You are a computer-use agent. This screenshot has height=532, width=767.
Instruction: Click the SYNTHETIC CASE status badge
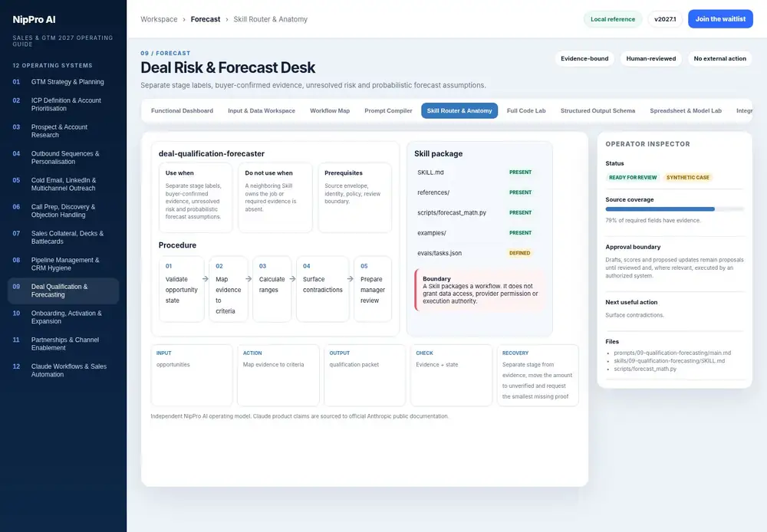(687, 178)
